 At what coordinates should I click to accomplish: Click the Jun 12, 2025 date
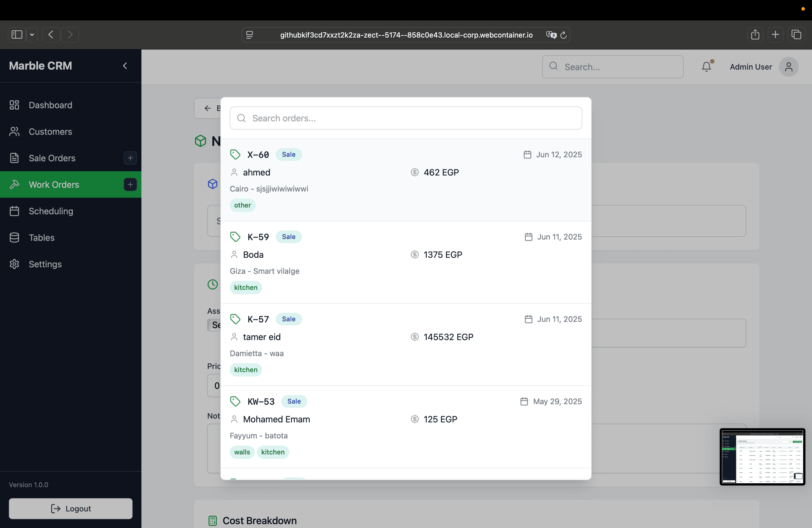point(558,155)
